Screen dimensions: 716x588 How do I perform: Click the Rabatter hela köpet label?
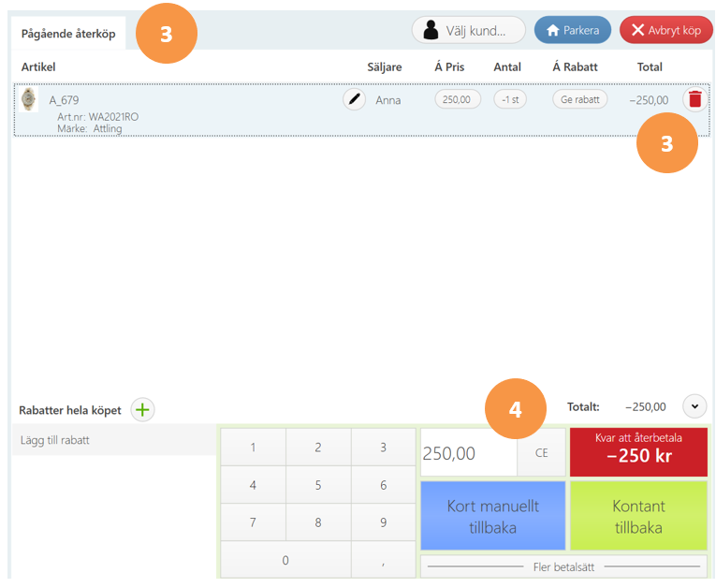click(70, 410)
